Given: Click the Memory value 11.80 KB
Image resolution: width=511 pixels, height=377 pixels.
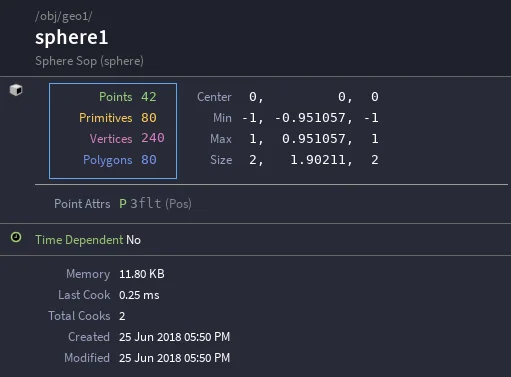Looking at the screenshot, I should click(142, 274).
